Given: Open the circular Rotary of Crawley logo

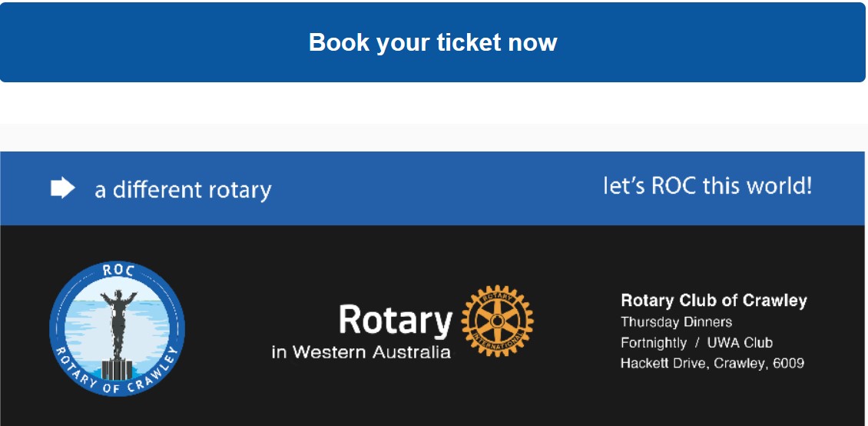Looking at the screenshot, I should 117,328.
